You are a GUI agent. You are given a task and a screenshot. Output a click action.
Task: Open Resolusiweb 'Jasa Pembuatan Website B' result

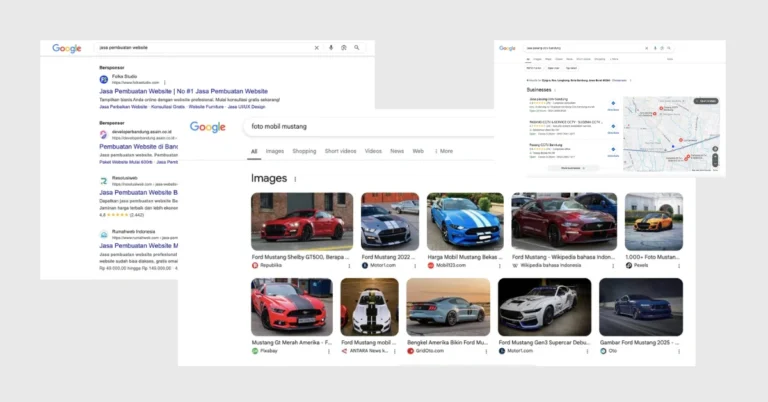139,192
